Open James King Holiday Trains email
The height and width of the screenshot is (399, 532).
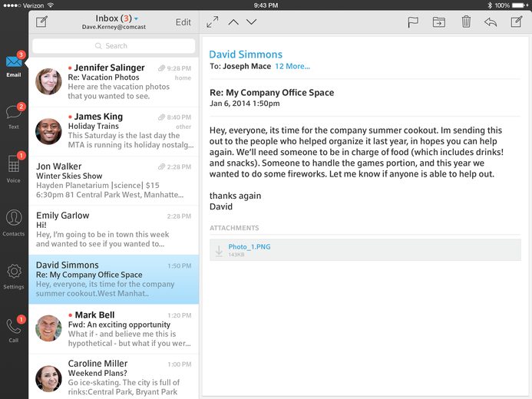[114, 131]
